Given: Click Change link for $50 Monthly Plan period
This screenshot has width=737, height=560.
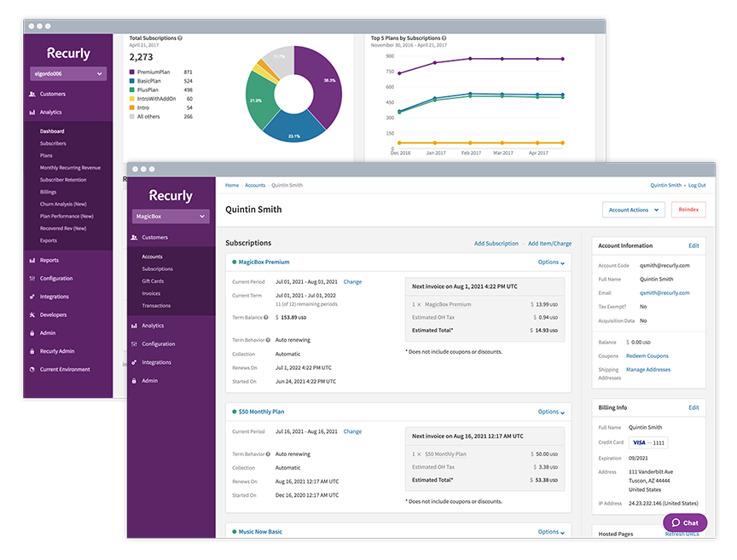Looking at the screenshot, I should pos(352,432).
